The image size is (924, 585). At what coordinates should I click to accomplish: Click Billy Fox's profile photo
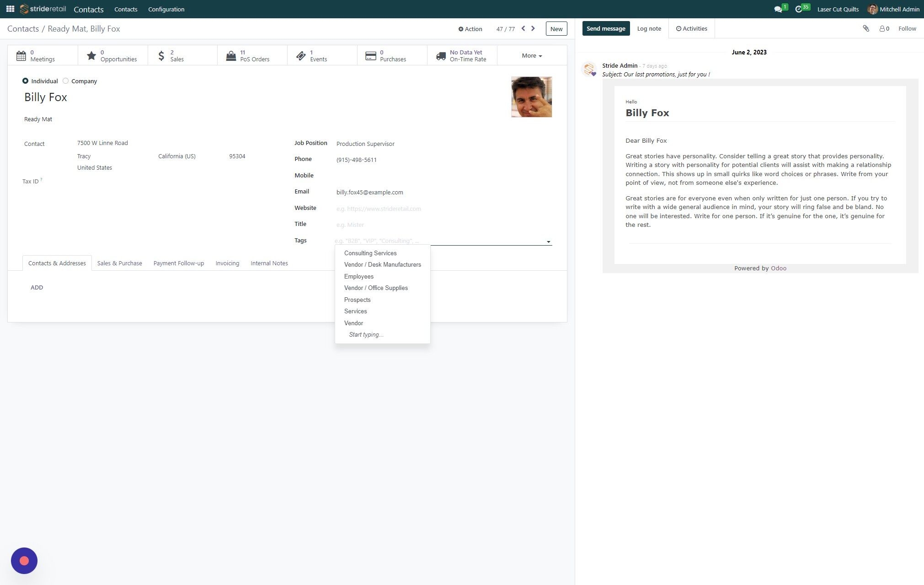coord(531,97)
